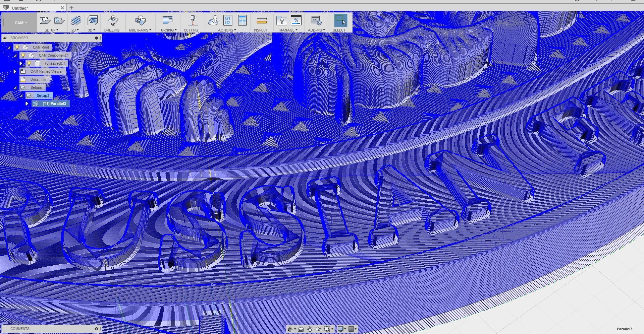Collapse the CAM Root tree node
Viewport: 644px width, 334px height.
click(x=9, y=48)
